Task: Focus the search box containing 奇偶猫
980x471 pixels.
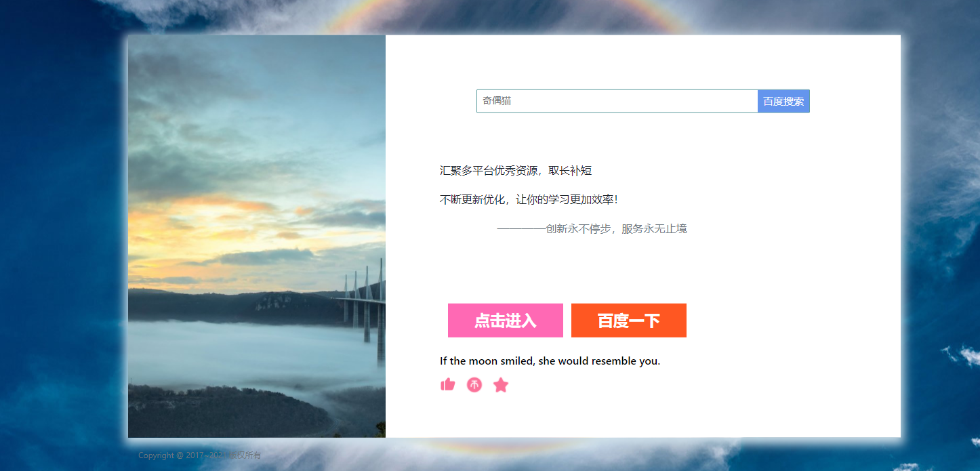Action: coord(617,101)
